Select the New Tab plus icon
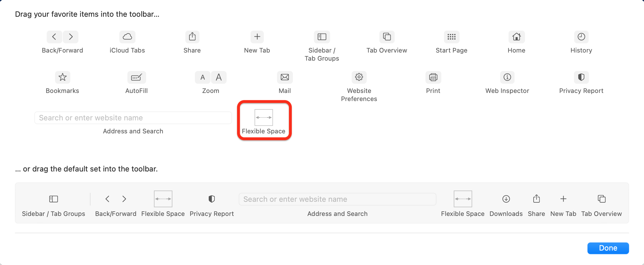This screenshot has height=265, width=644. (257, 37)
